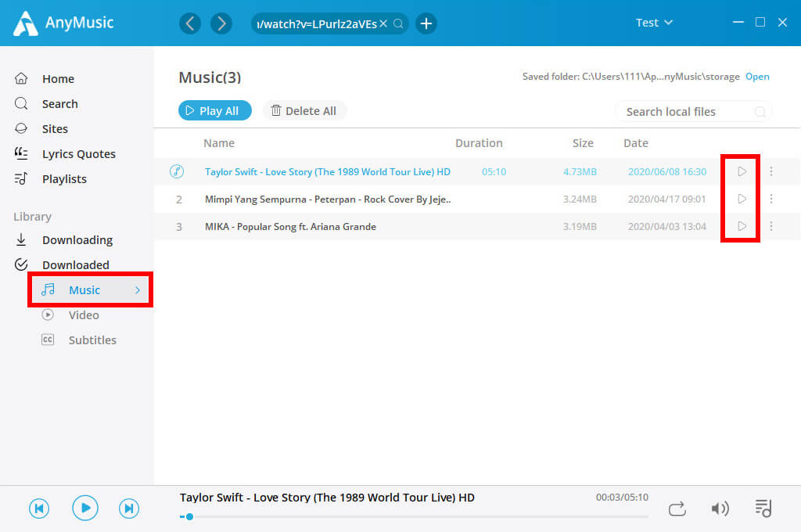Click the Downloaded checkmark icon

[21, 264]
